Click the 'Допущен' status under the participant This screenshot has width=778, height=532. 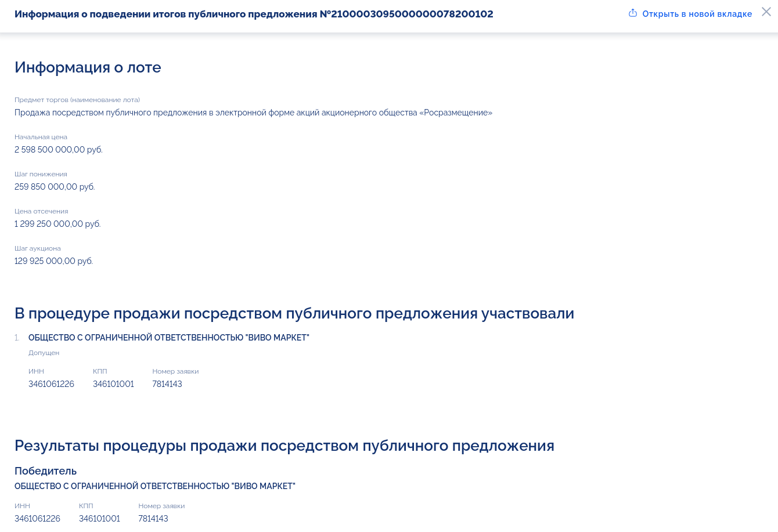tap(44, 353)
